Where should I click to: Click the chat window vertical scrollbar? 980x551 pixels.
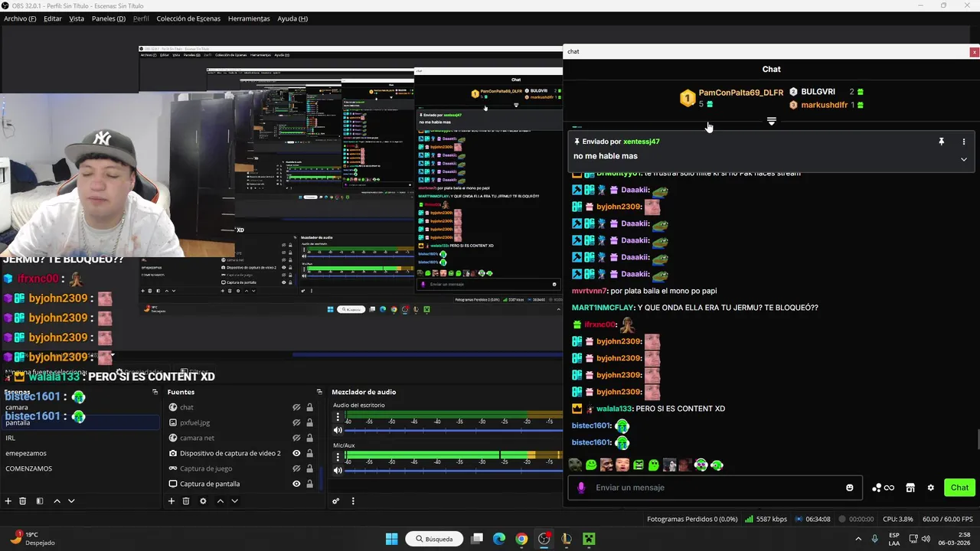[x=977, y=441]
